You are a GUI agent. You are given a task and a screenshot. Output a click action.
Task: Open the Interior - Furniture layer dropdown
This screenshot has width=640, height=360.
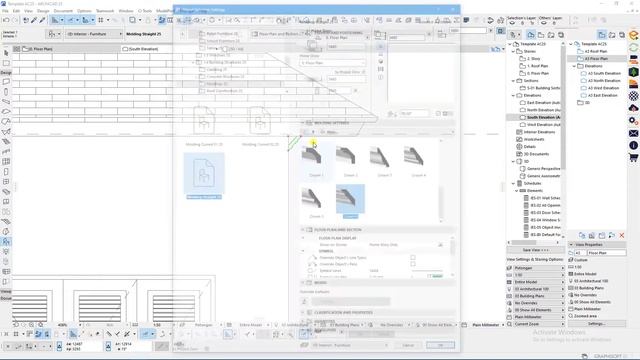point(94,34)
